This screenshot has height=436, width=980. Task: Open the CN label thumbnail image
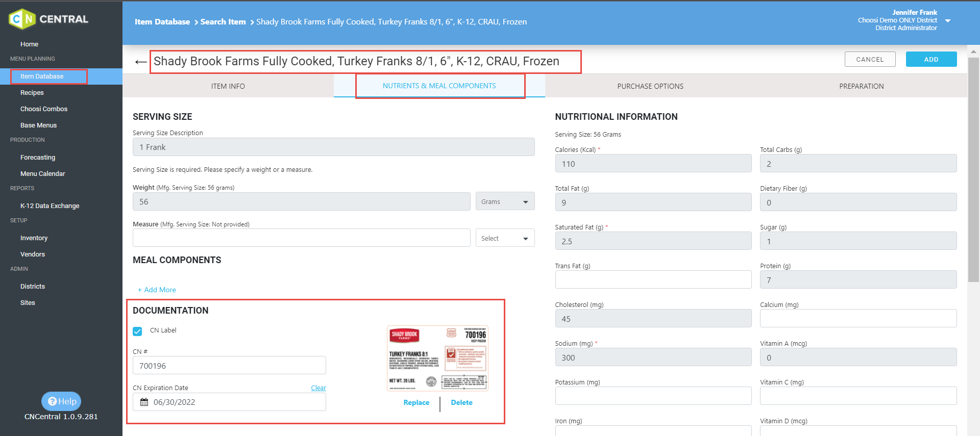pyautogui.click(x=438, y=358)
